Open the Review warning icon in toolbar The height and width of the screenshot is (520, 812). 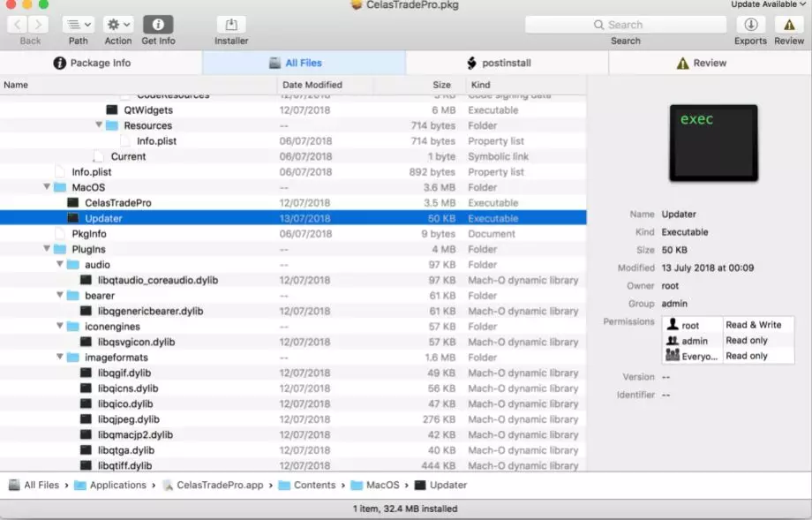click(x=789, y=25)
